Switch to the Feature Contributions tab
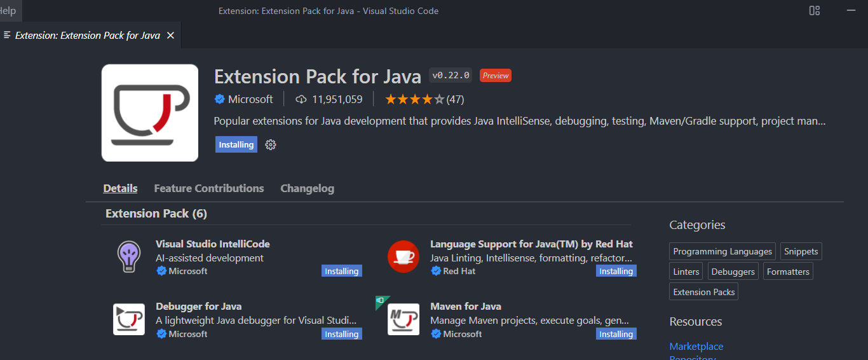 (209, 188)
